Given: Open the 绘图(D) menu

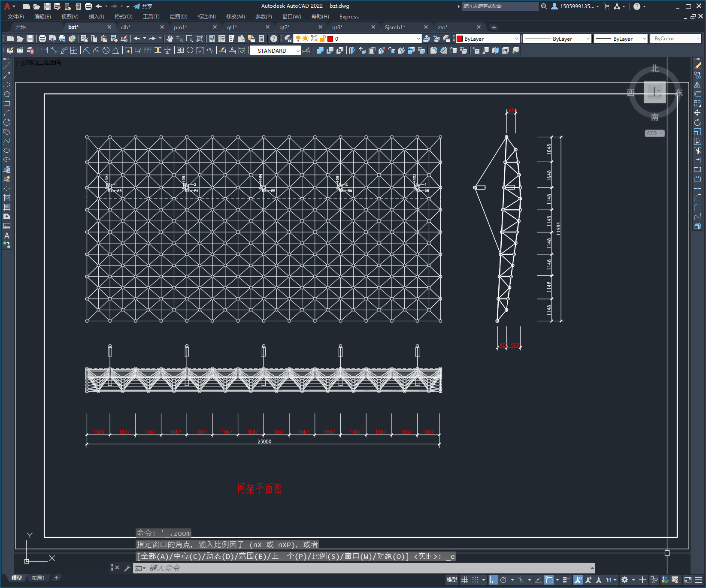Looking at the screenshot, I should pyautogui.click(x=179, y=17).
